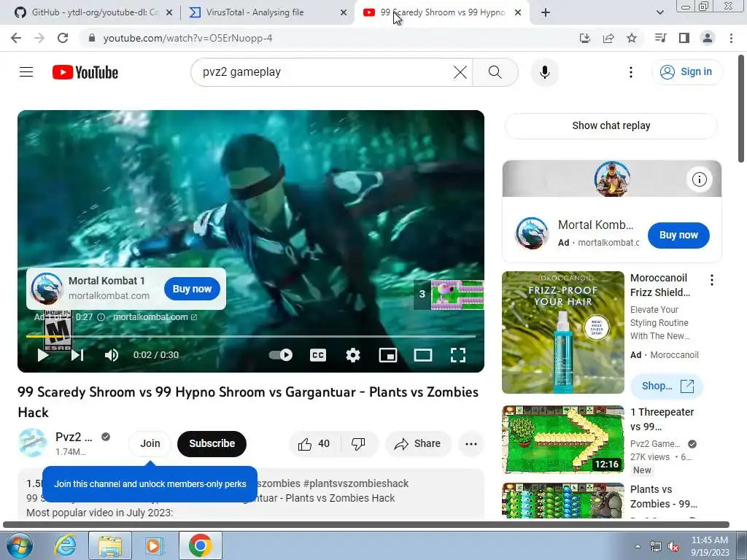Open YouTube settings three-dot menu
The image size is (747, 560).
click(631, 72)
